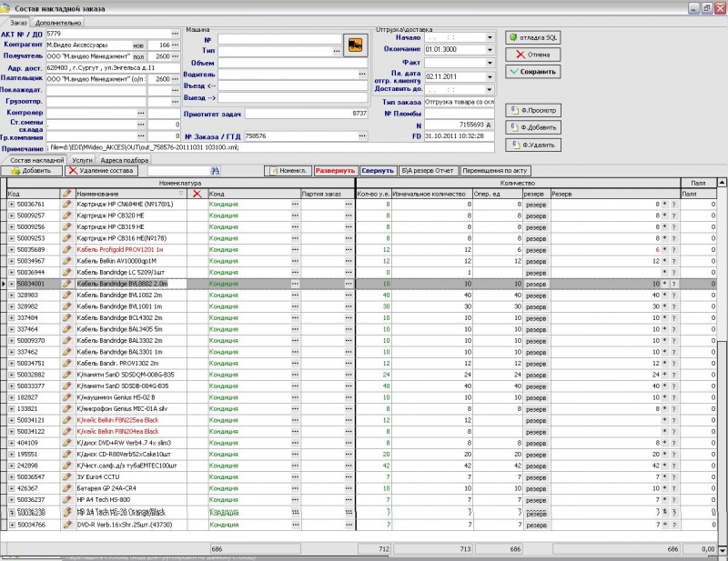Click the pencil icon in the column header
Image resolution: width=728 pixels, height=561 pixels.
(66, 193)
